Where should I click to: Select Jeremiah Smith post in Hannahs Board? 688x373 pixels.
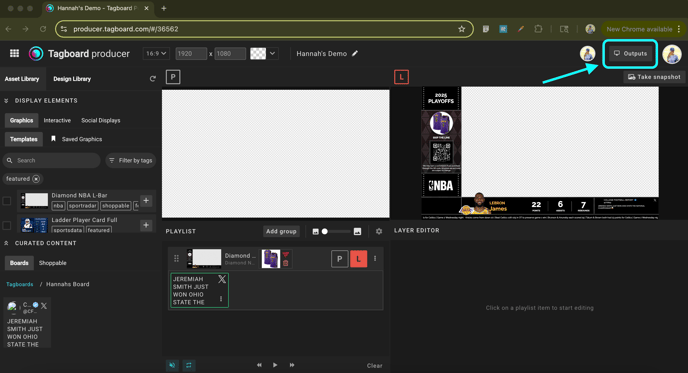27,323
